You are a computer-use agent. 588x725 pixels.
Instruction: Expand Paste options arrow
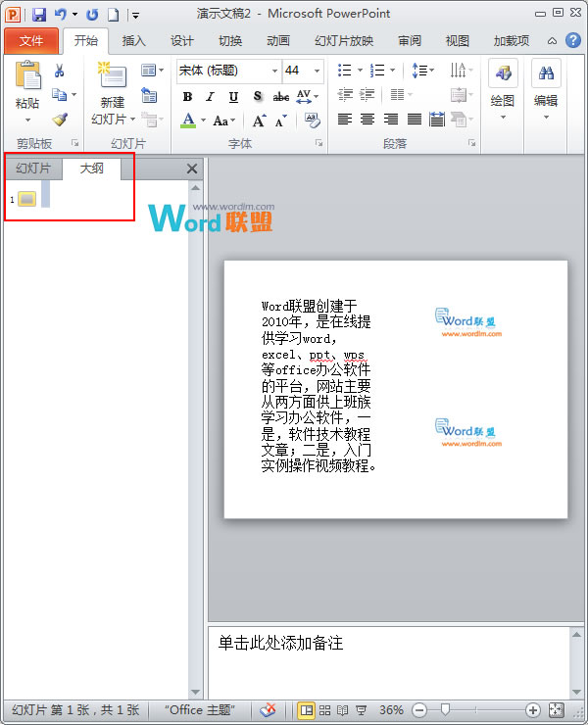coord(27,121)
